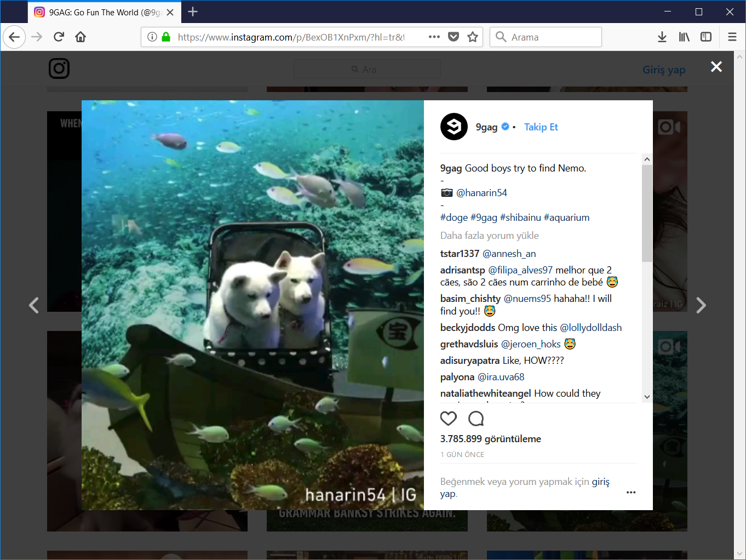Click the Instagram logo in the header
This screenshot has height=560, width=746.
point(59,68)
